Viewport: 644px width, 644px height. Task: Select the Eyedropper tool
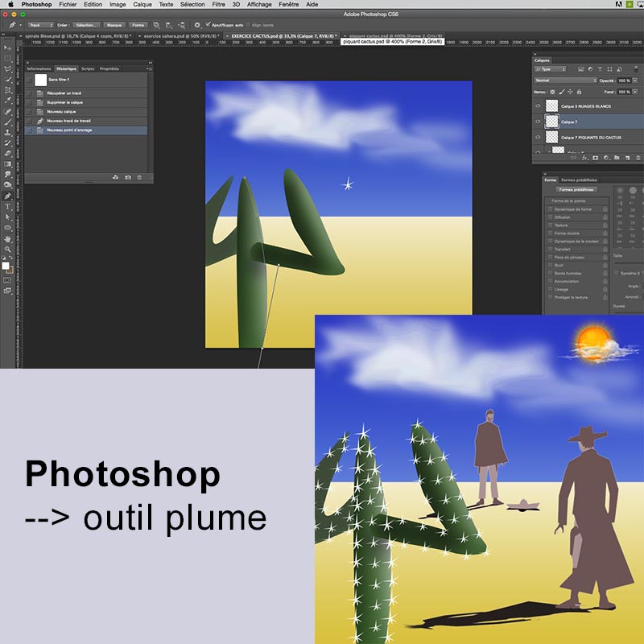point(7,101)
